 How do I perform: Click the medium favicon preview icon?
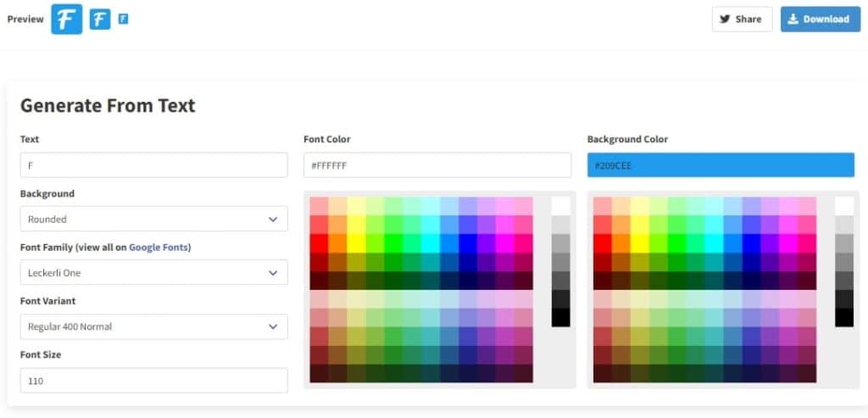pos(100,19)
